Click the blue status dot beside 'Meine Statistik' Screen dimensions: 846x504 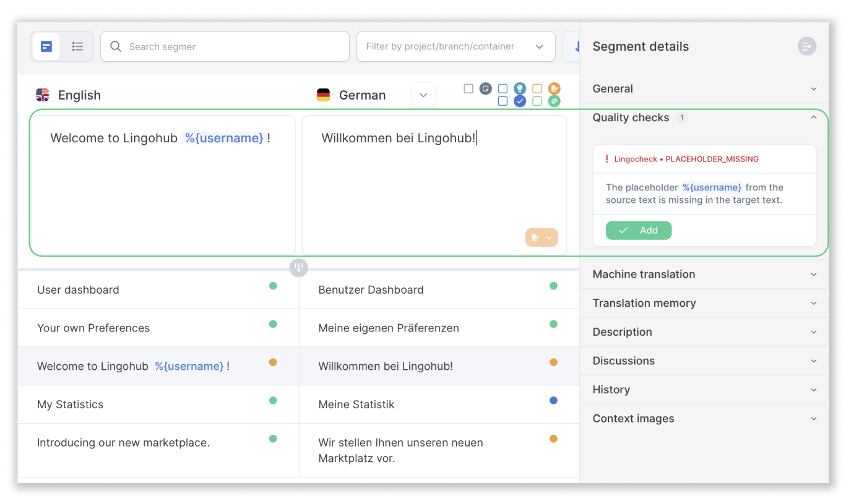[x=553, y=400]
